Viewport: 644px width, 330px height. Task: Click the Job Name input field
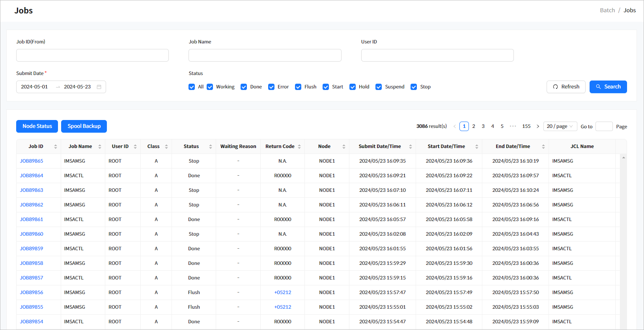click(x=265, y=55)
